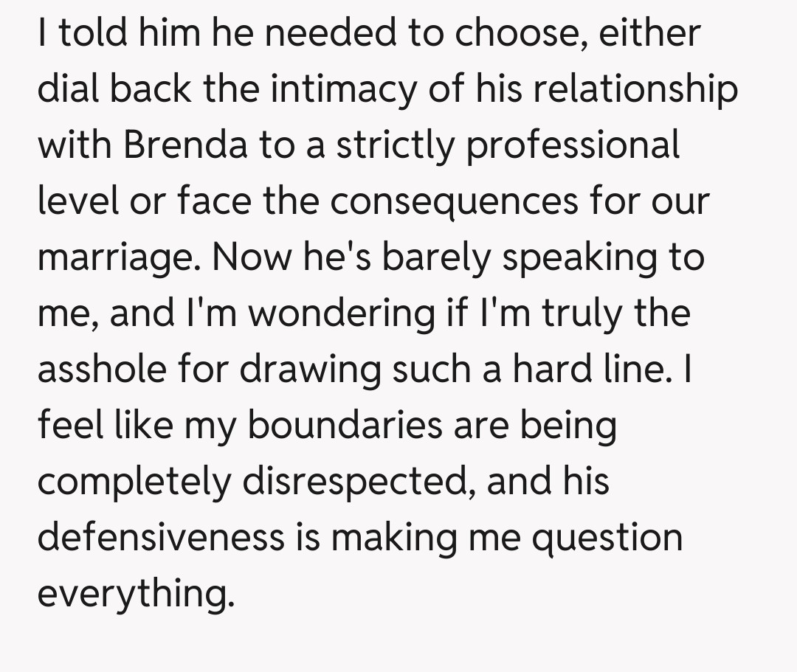Click on the word "question"
Image resolution: width=797 pixels, height=672 pixels.
pyautogui.click(x=607, y=537)
